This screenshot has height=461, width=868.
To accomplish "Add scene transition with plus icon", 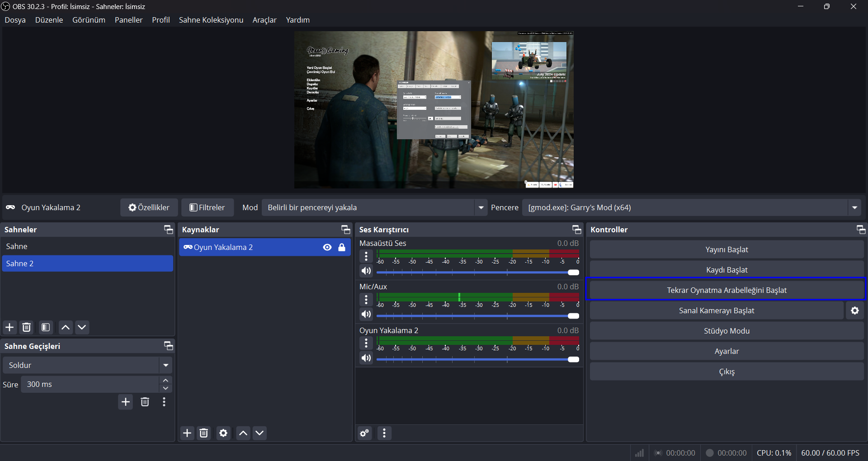I will [126, 402].
